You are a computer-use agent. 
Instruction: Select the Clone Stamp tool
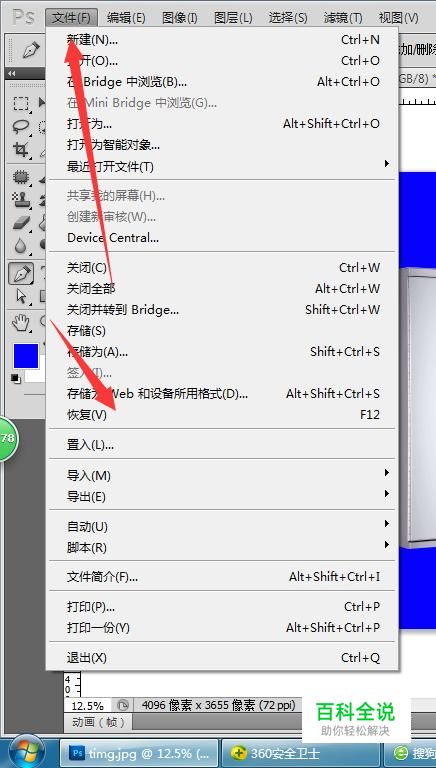21,199
